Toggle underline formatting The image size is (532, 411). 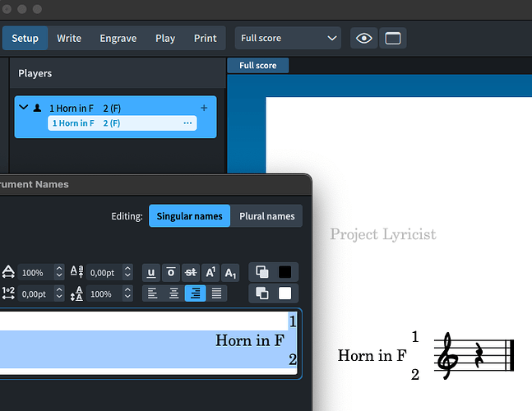coord(151,273)
